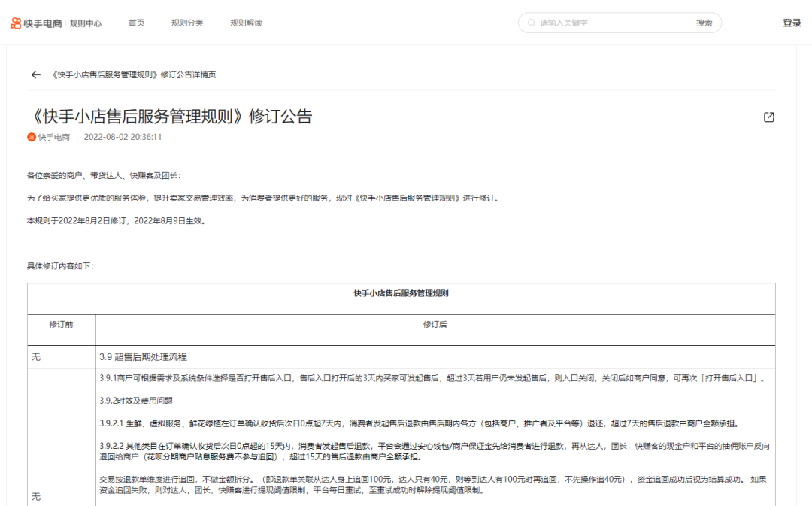Screen dimensions: 812x506
Task: Open announcement in new window icon
Action: 768,117
